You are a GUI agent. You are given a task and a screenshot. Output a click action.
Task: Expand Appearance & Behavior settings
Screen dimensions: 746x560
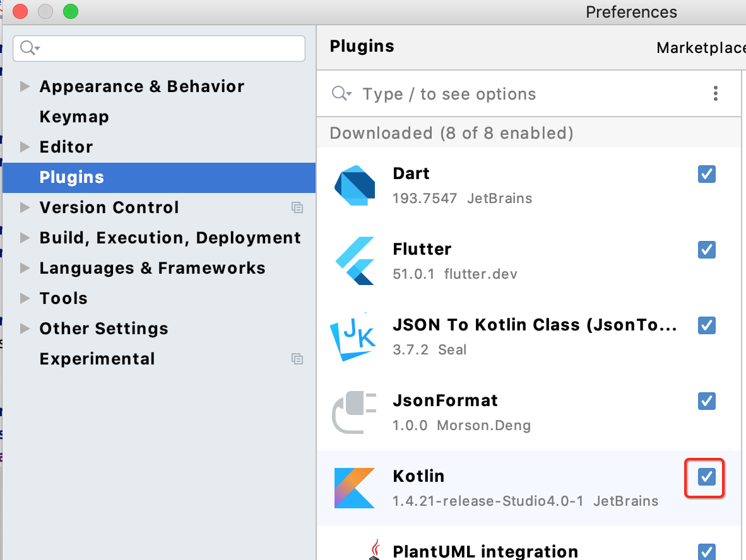(x=25, y=86)
